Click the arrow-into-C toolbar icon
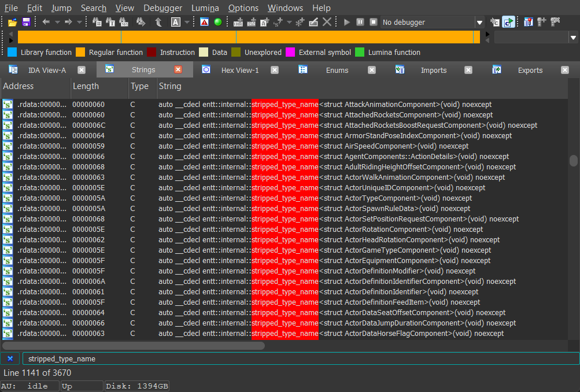This screenshot has width=580, height=392. [495, 22]
